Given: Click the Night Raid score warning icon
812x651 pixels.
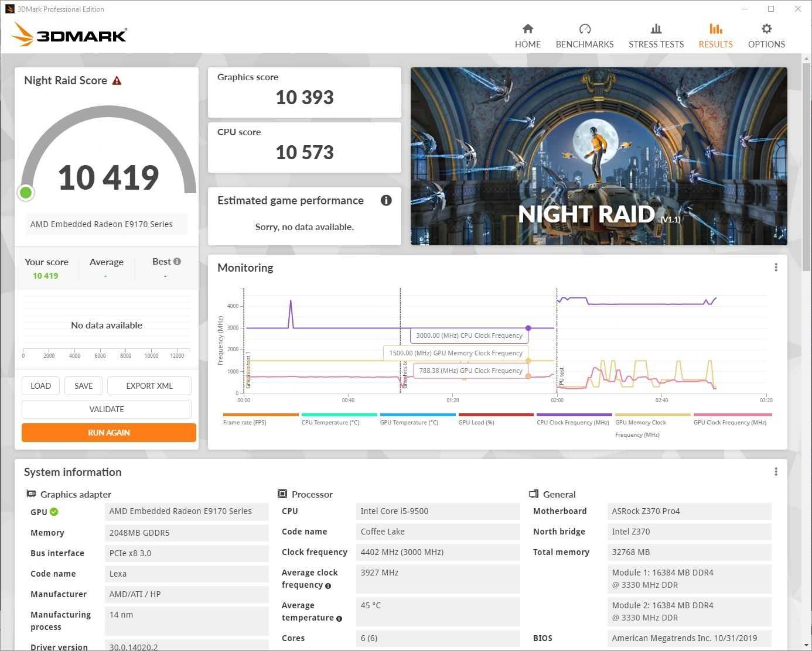Looking at the screenshot, I should coord(117,81).
